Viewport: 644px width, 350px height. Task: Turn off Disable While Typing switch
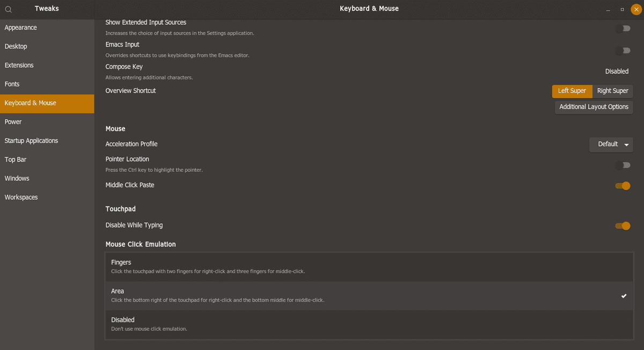pos(623,226)
